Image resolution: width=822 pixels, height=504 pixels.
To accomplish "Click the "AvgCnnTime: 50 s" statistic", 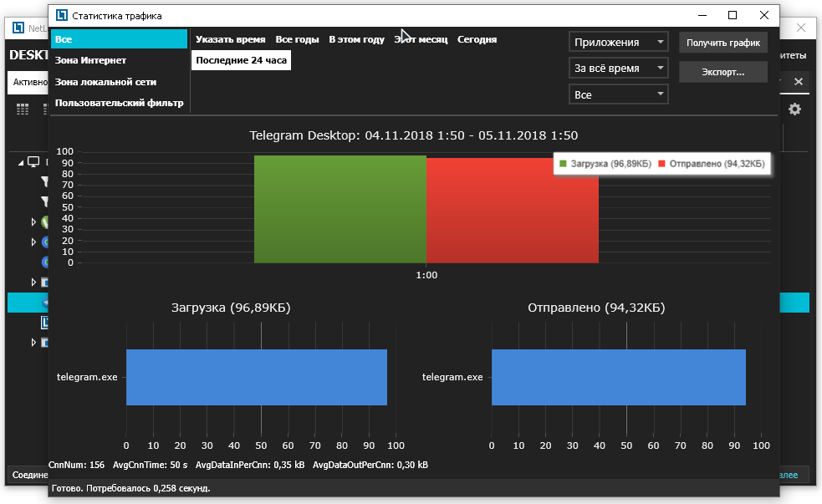I will click(x=150, y=465).
